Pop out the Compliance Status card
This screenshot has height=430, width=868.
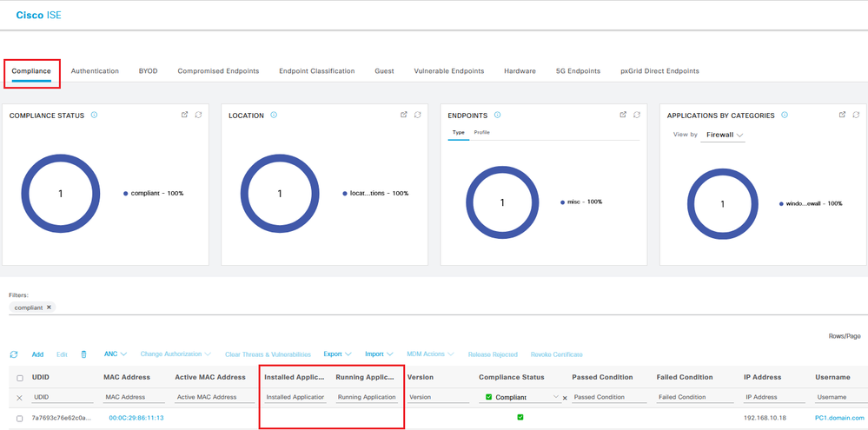(185, 115)
